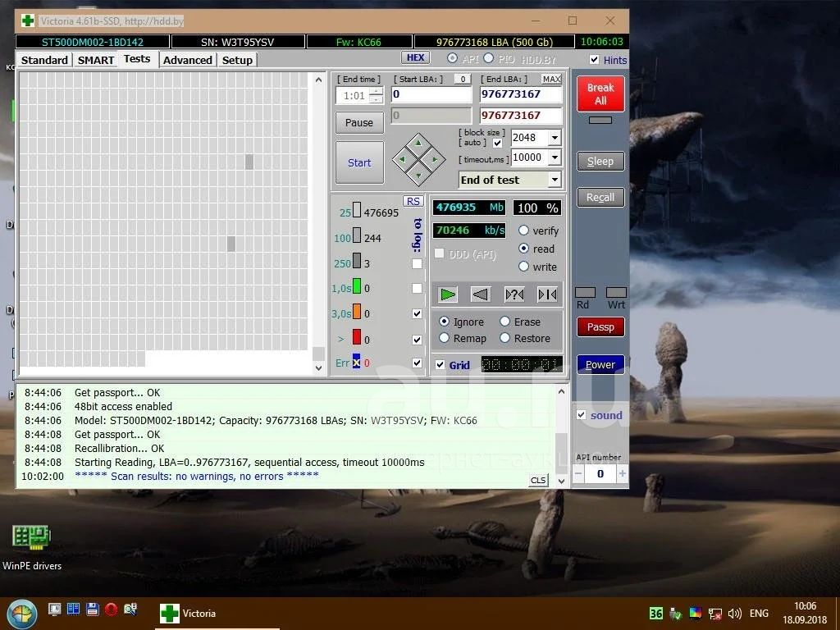Click the network tray icon with red X
The height and width of the screenshot is (630, 840).
(x=714, y=614)
